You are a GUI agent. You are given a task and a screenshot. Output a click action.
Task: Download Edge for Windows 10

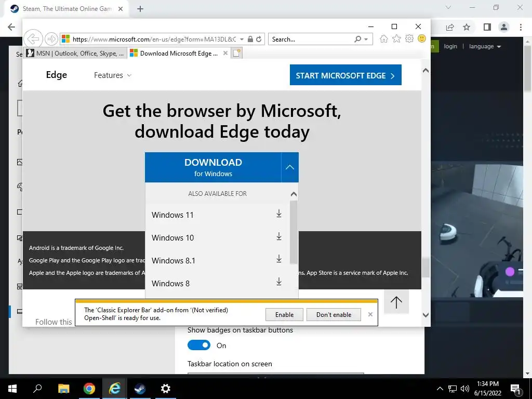279,236
